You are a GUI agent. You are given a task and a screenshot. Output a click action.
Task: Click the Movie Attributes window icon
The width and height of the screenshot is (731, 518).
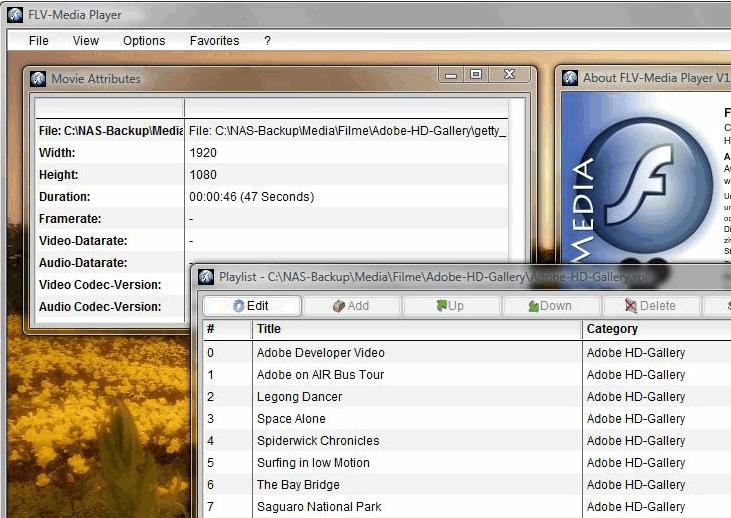pyautogui.click(x=38, y=79)
